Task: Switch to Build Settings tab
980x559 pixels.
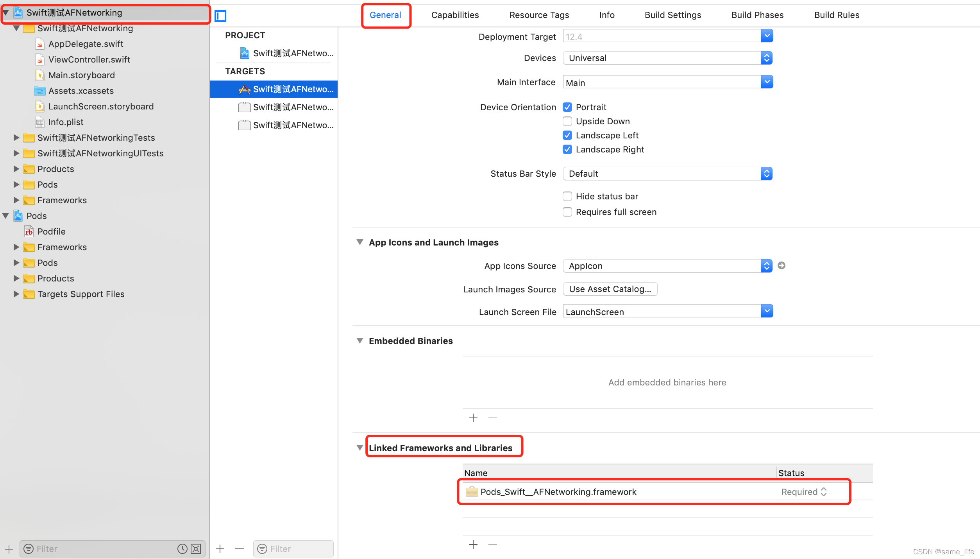Action: click(x=672, y=15)
